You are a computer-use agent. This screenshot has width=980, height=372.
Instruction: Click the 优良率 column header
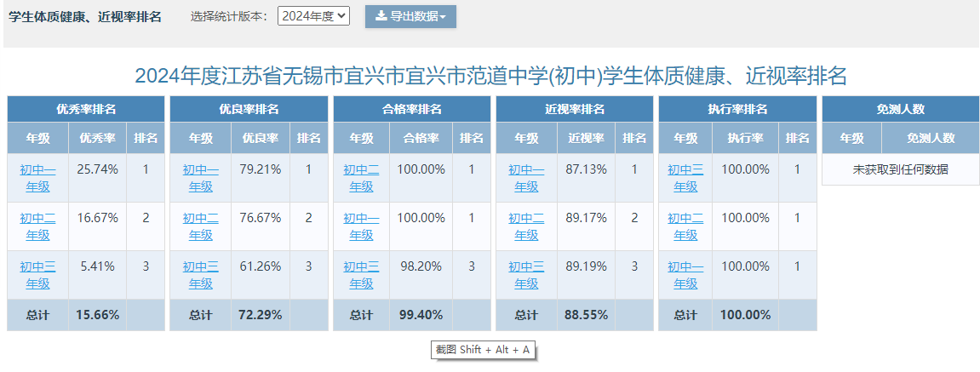coord(261,138)
